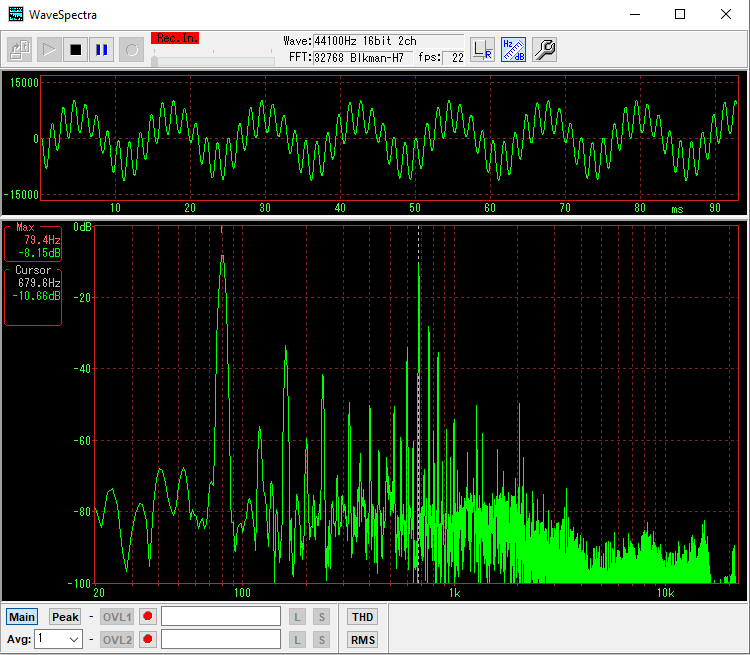Click the Wave format field 44100Hz 16bit 2ch
750x655 pixels.
(x=388, y=41)
